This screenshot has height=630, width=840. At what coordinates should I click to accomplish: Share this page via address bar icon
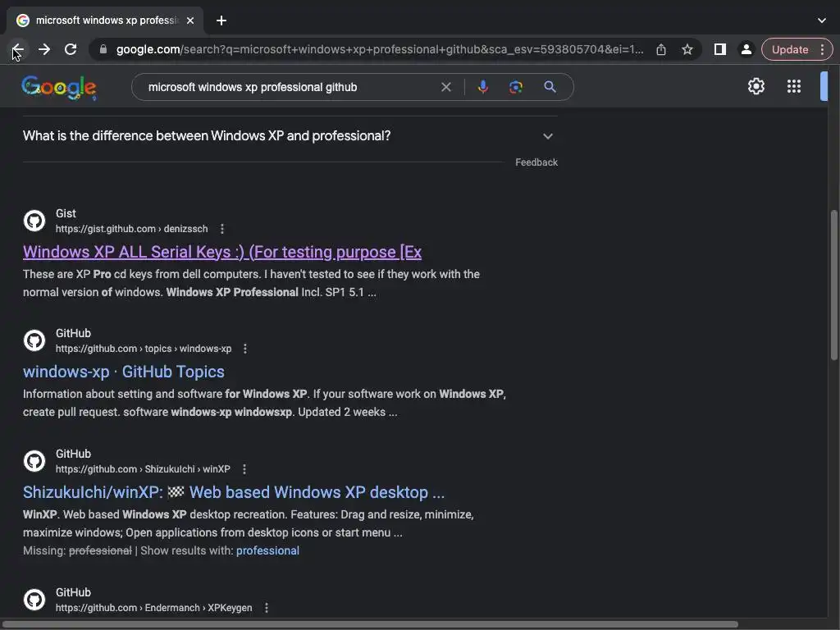point(661,49)
